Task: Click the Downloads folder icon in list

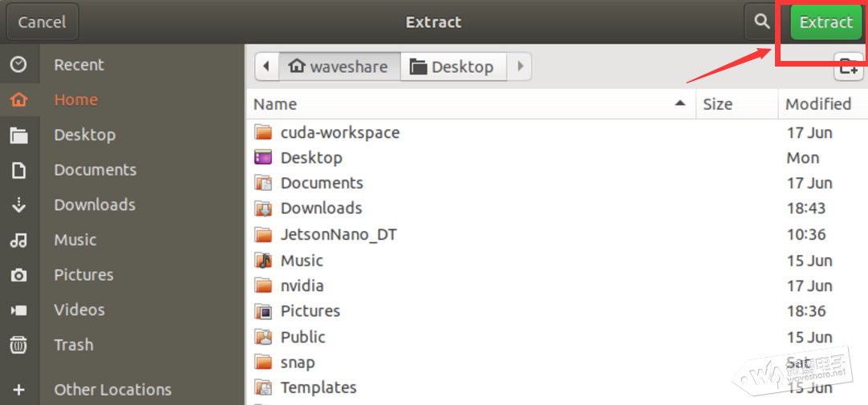Action: pyautogui.click(x=263, y=209)
